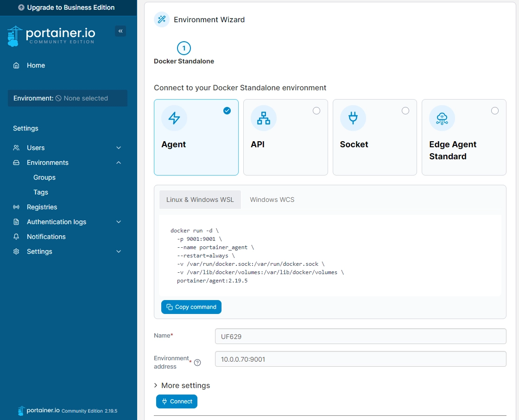Click the API network diagram icon
519x420 pixels.
pyautogui.click(x=263, y=118)
